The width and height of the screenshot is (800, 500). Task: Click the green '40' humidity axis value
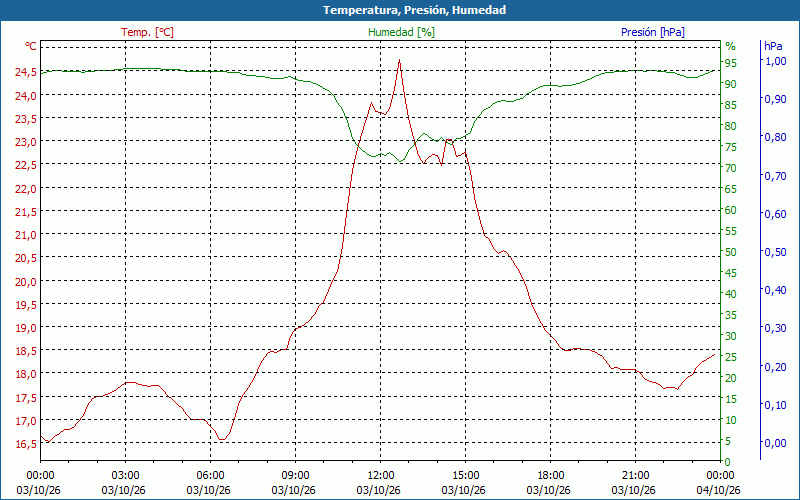click(x=731, y=294)
